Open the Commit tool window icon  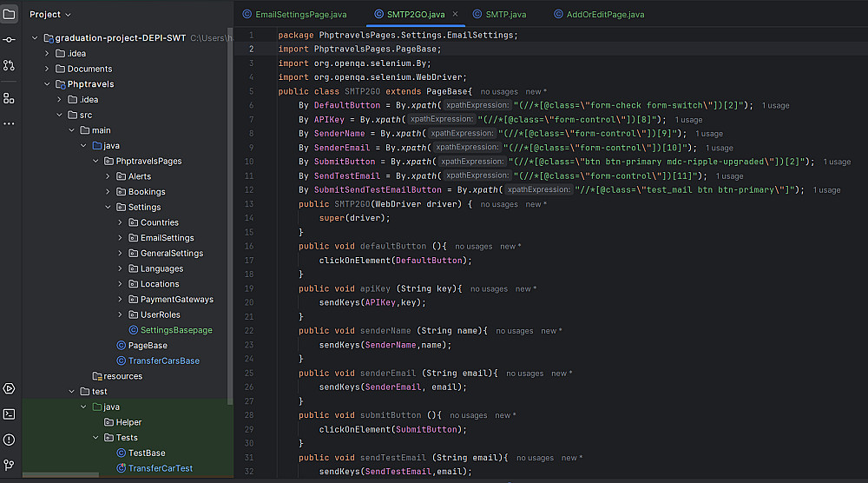(x=9, y=40)
